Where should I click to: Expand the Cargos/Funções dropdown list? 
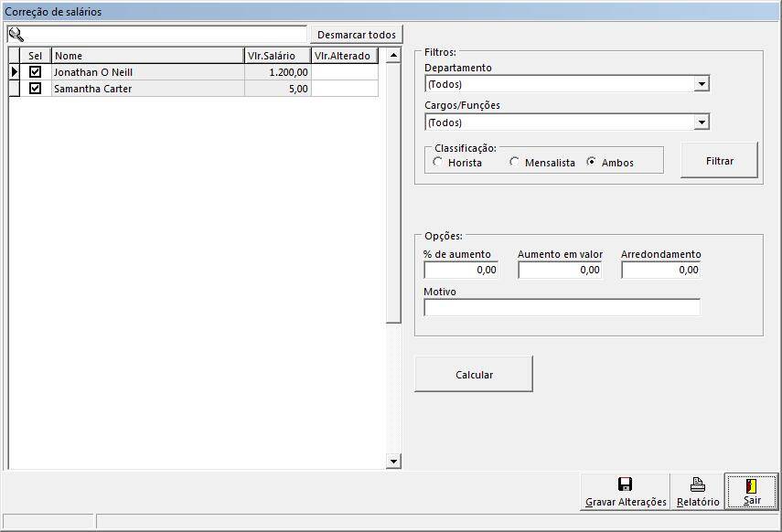click(x=702, y=122)
